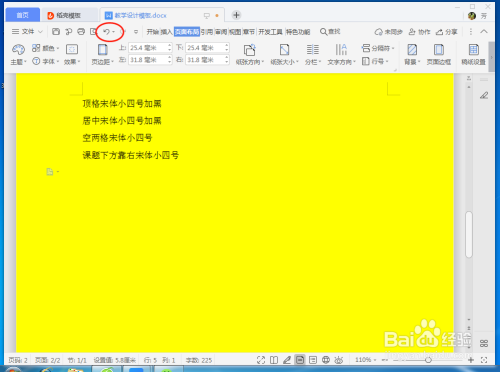The width and height of the screenshot is (500, 372).
Task: Click the Background (背景) icon
Action: click(412, 50)
